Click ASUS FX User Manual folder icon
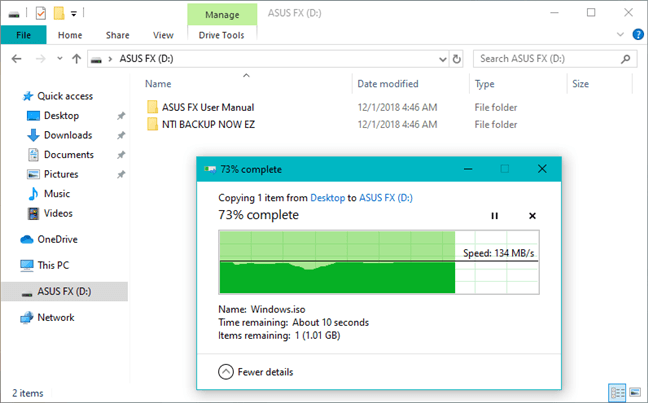Image resolution: width=648 pixels, height=403 pixels. pyautogui.click(x=152, y=107)
